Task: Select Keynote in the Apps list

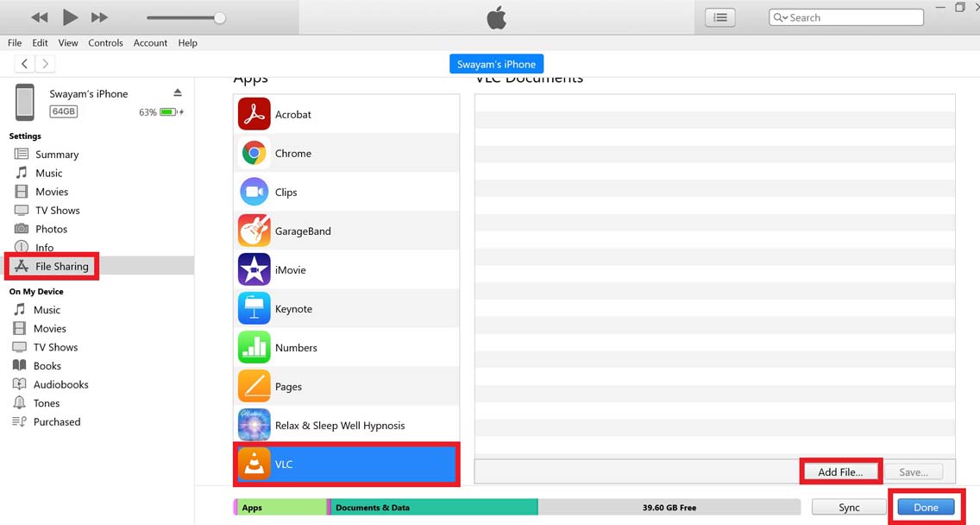Action: 345,308
